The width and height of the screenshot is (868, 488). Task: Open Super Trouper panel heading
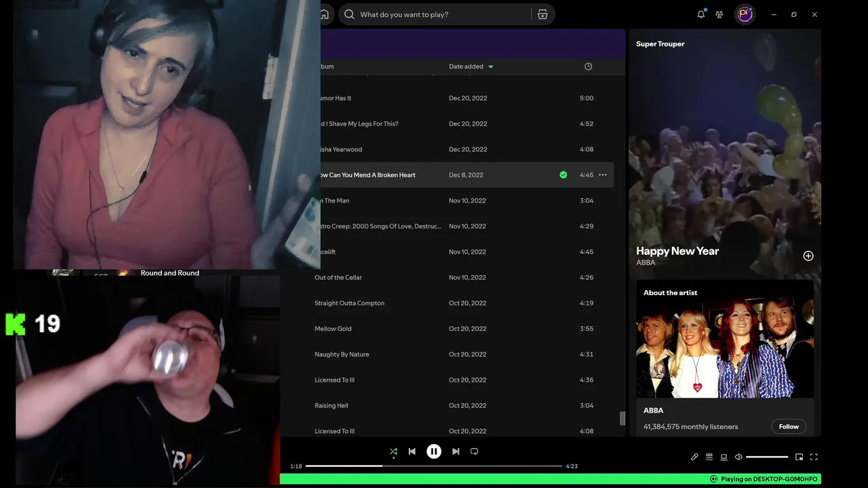[660, 44]
